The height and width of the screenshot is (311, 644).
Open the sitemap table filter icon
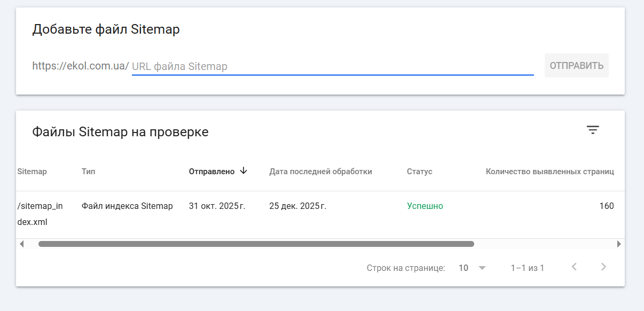(x=593, y=130)
